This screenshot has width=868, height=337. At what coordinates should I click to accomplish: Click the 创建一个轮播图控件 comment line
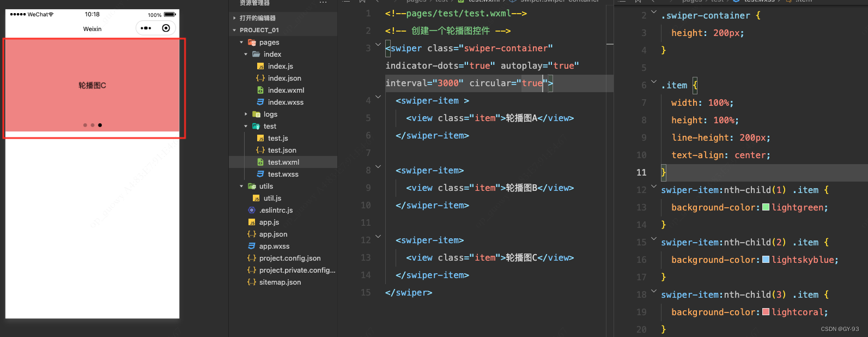(448, 31)
